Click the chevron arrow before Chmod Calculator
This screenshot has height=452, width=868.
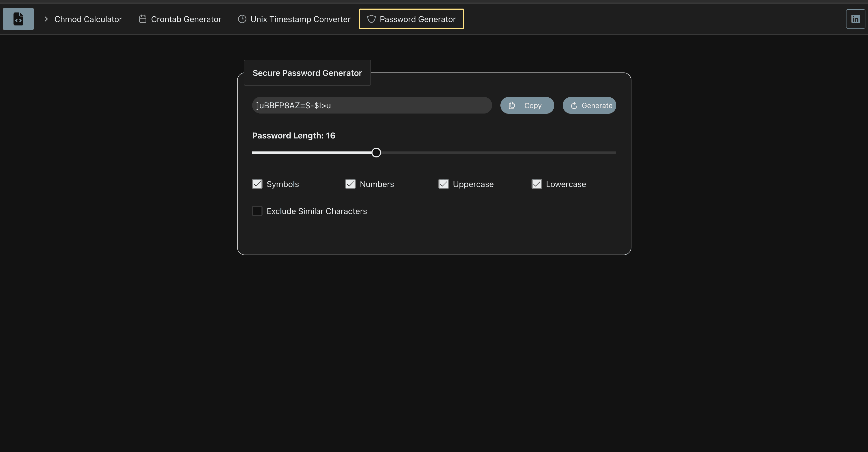pos(46,19)
